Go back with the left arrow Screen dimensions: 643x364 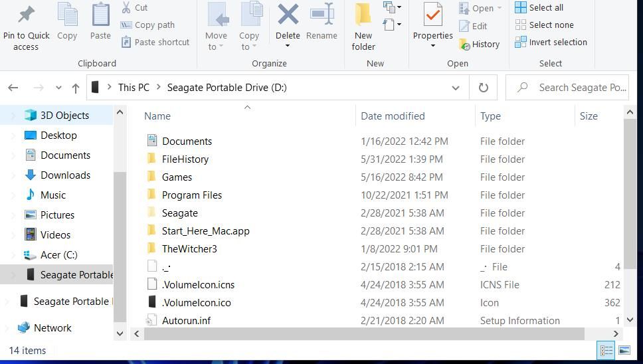coord(13,87)
